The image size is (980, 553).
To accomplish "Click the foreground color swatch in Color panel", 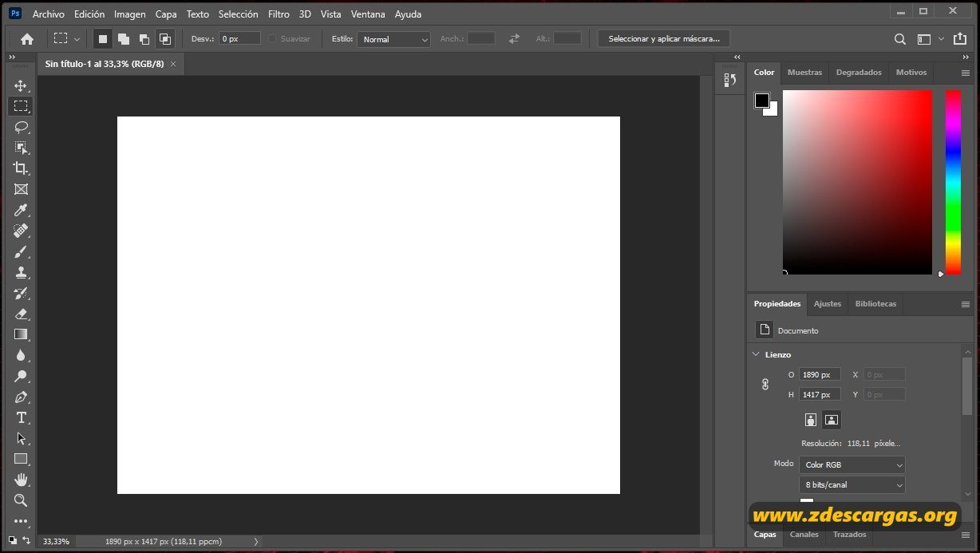I will (x=762, y=101).
